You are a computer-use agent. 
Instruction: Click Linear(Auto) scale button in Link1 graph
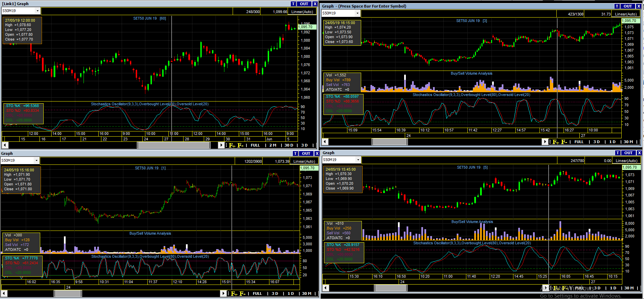[x=302, y=12]
